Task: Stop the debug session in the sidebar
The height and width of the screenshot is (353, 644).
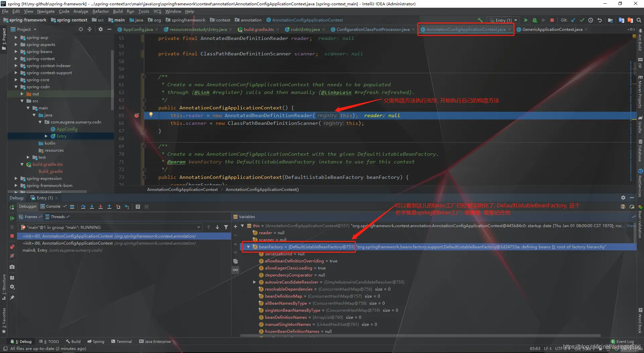Action: click(x=12, y=236)
